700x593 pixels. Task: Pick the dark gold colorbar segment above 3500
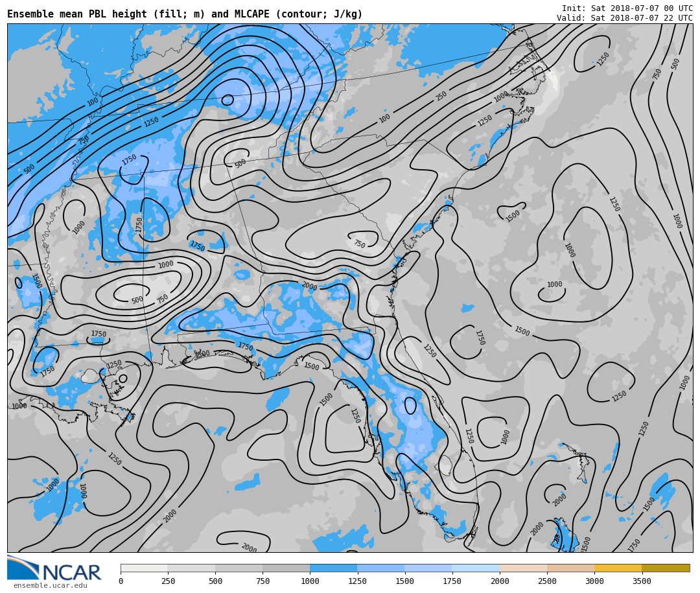tap(666, 568)
